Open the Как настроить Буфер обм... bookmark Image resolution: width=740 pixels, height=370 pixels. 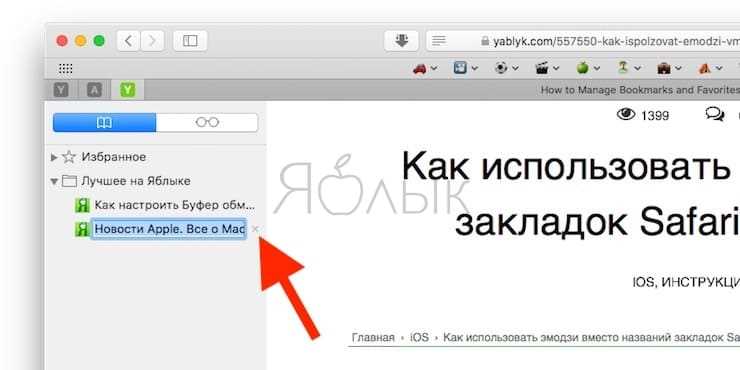point(165,205)
